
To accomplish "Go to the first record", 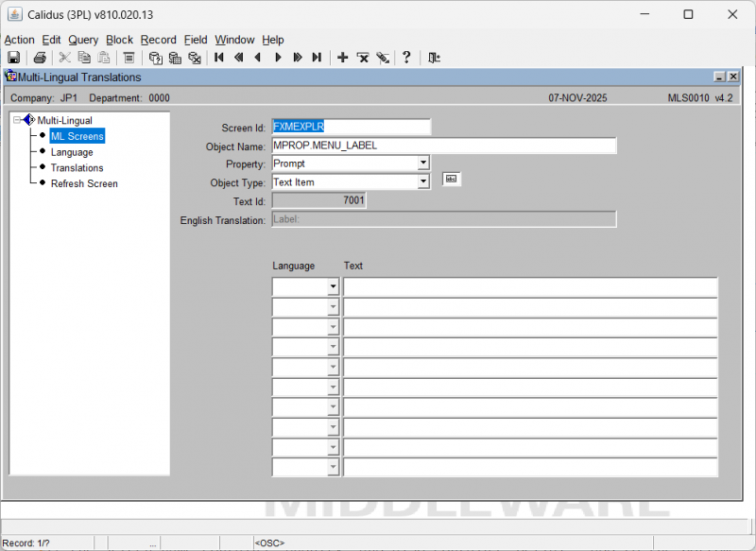I will (219, 58).
